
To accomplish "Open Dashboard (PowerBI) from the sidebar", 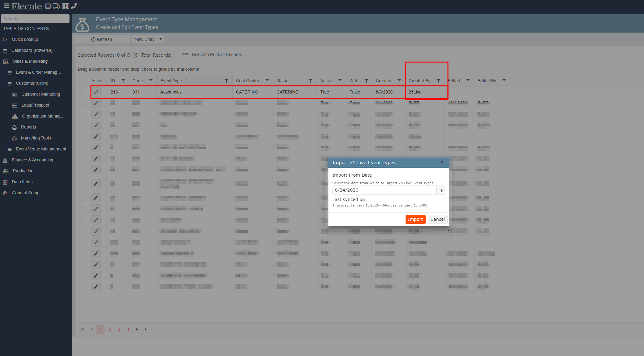I will pyautogui.click(x=32, y=50).
